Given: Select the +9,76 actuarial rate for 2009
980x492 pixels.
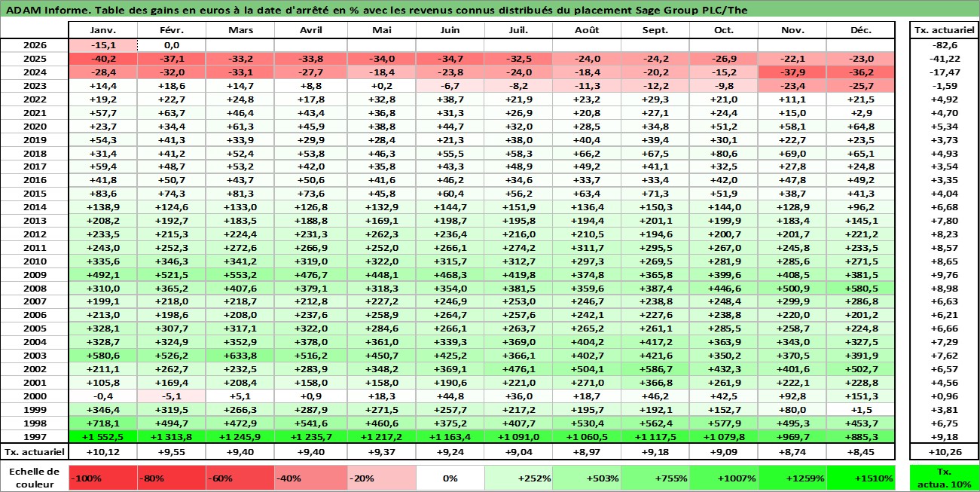Looking at the screenshot, I should click(x=945, y=274).
